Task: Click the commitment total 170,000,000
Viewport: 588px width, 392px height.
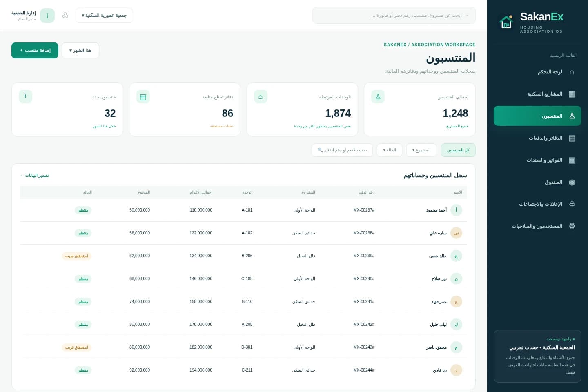Action: click(201, 325)
